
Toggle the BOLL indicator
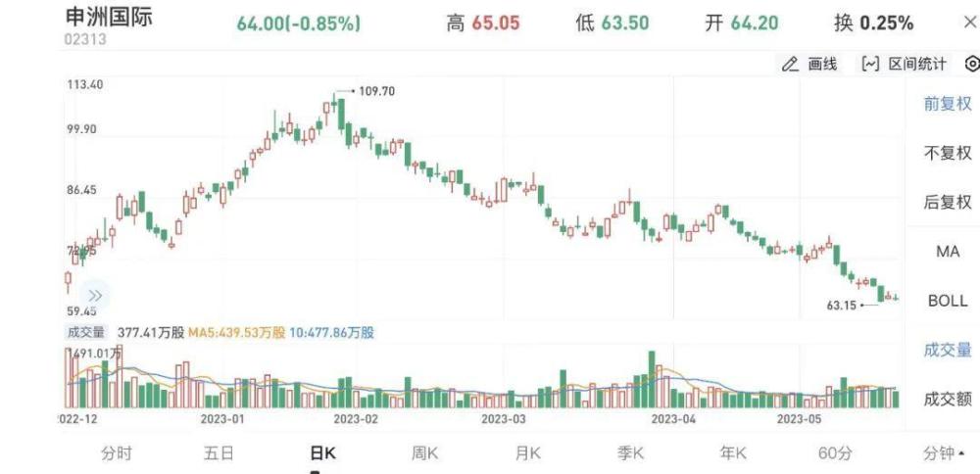948,301
